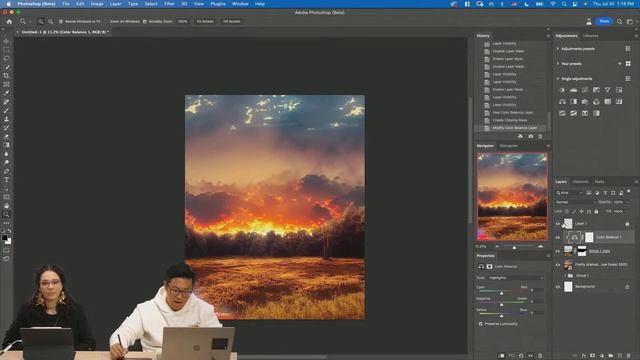Screen dimensions: 640x360
Task: Toggle Preserve Luminosity checkbox
Action: click(480, 324)
